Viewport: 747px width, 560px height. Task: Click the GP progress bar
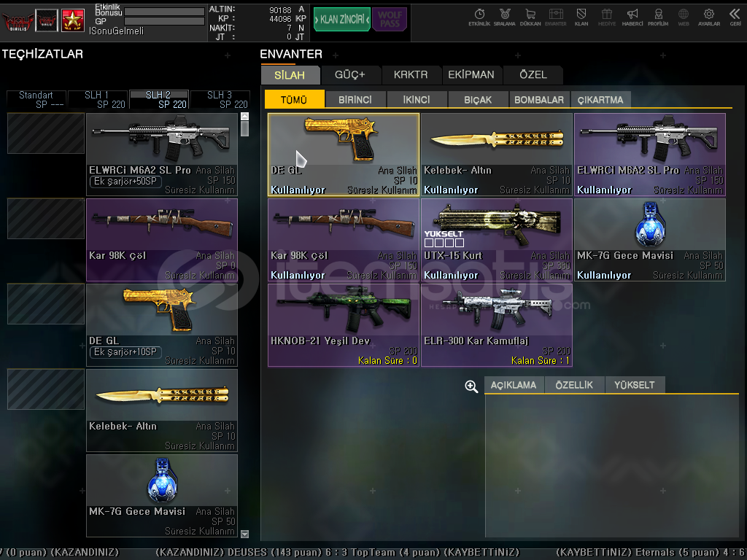[x=164, y=21]
